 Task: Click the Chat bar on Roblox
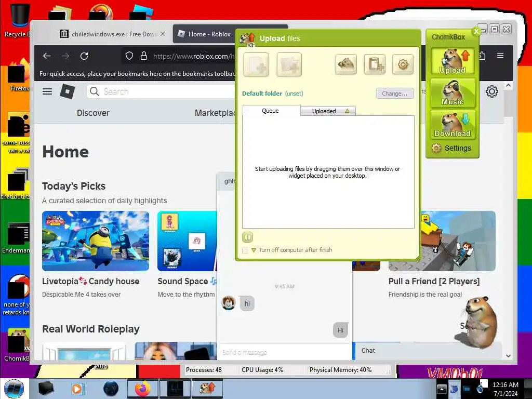point(428,351)
